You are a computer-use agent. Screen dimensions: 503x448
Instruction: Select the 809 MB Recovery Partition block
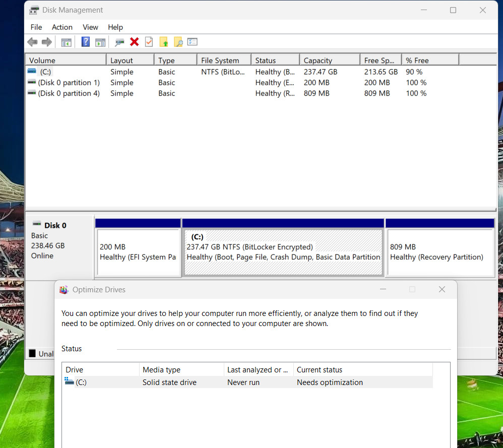439,252
